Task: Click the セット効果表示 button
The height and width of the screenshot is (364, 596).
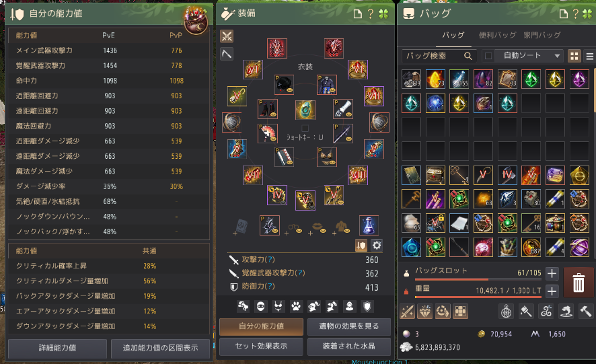Action: 261,346
